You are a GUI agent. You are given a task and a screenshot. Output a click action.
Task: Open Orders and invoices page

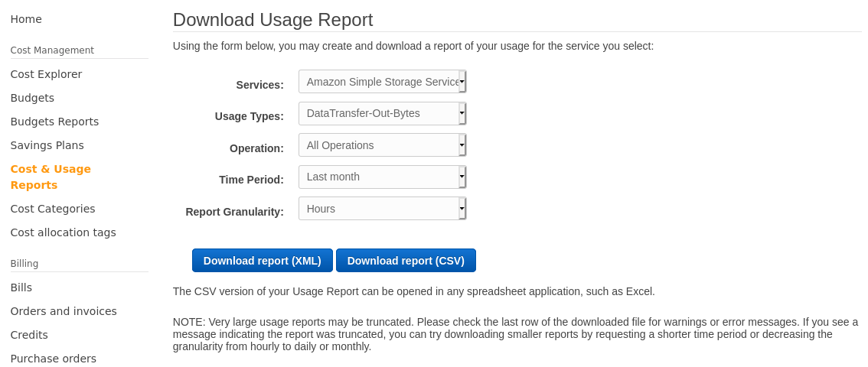64,311
